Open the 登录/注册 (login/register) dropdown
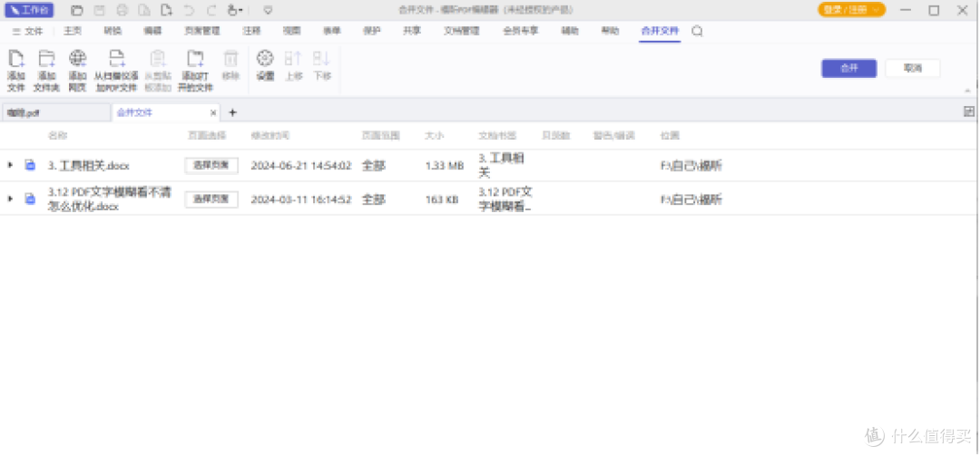 [851, 10]
